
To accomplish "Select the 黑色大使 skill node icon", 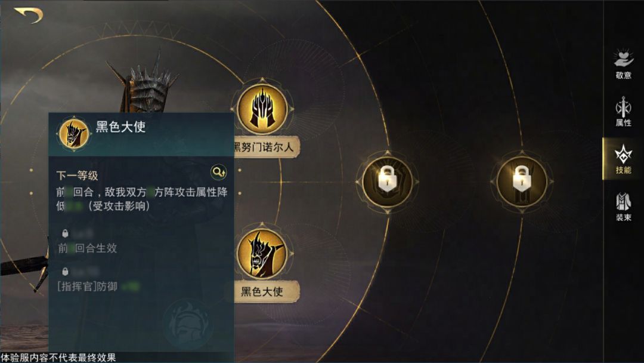I will [262, 254].
